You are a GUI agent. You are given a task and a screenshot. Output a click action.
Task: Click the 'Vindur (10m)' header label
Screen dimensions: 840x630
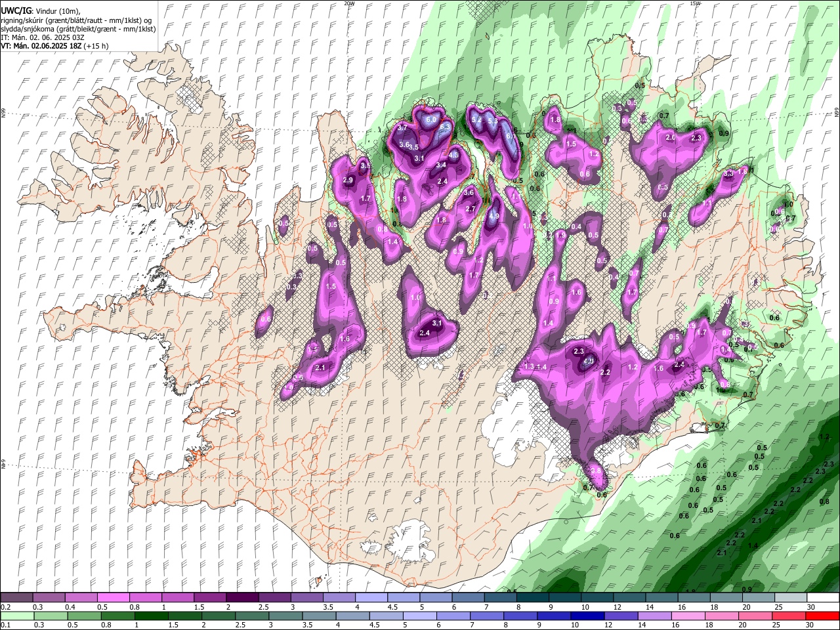click(x=57, y=12)
